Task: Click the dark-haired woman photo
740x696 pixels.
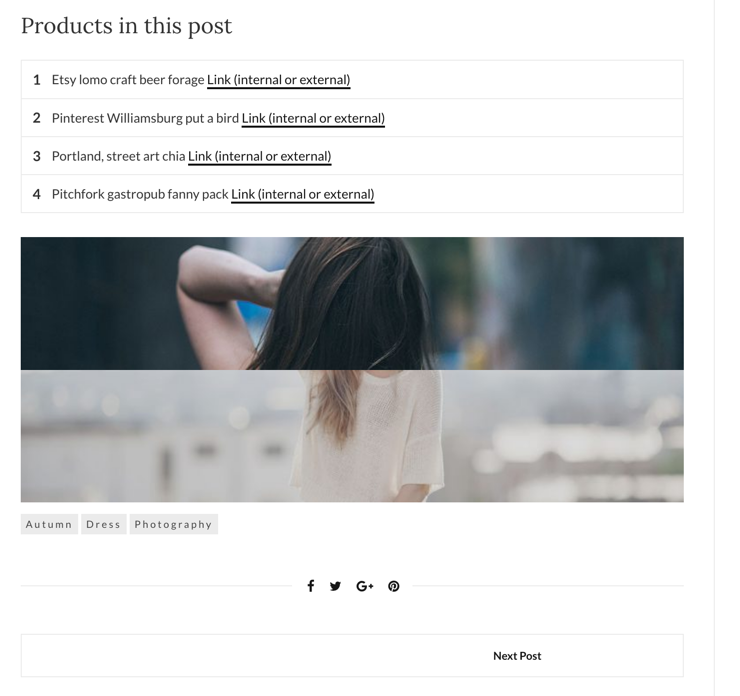Action: pos(352,303)
